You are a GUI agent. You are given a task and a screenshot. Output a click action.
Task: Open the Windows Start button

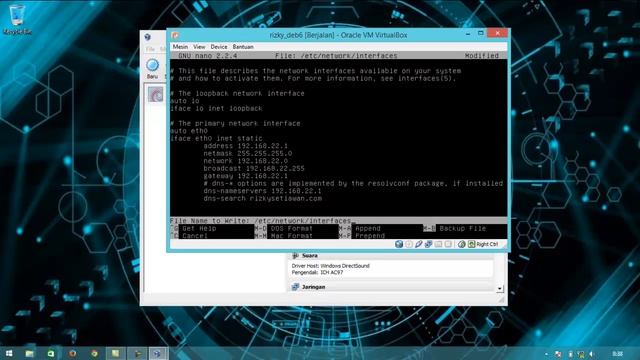(9, 353)
